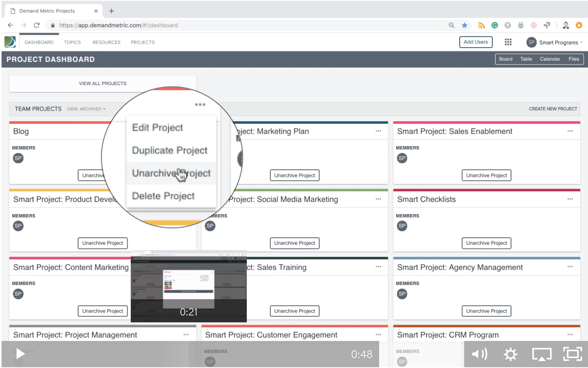
Task: Click the Demand Metric logo icon
Action: click(x=10, y=42)
